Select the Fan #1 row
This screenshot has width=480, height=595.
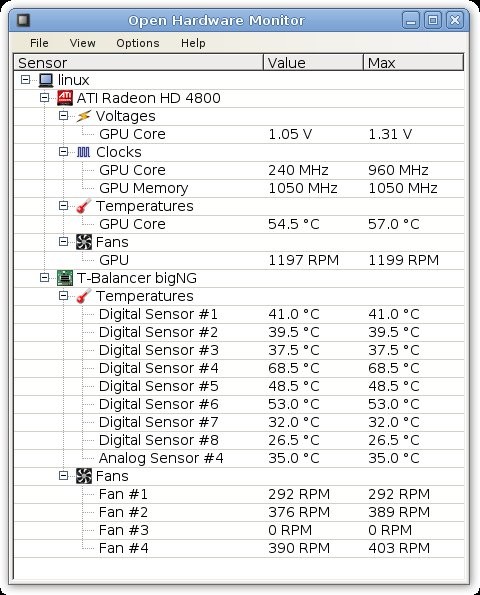tap(239, 494)
